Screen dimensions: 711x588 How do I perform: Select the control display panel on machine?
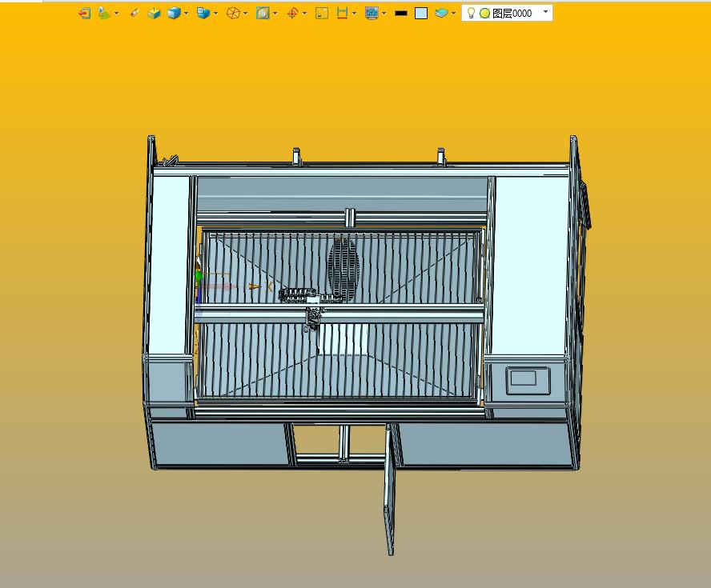528,380
